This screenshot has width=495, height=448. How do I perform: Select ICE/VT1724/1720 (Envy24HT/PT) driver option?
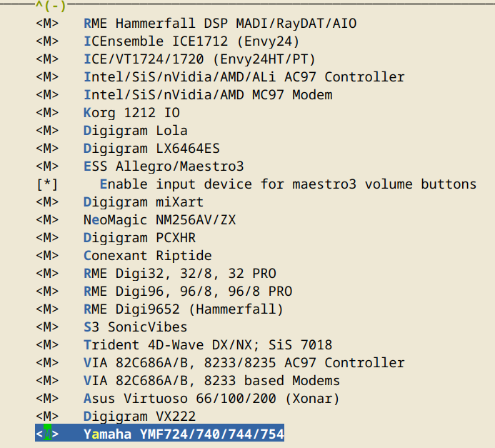point(199,59)
